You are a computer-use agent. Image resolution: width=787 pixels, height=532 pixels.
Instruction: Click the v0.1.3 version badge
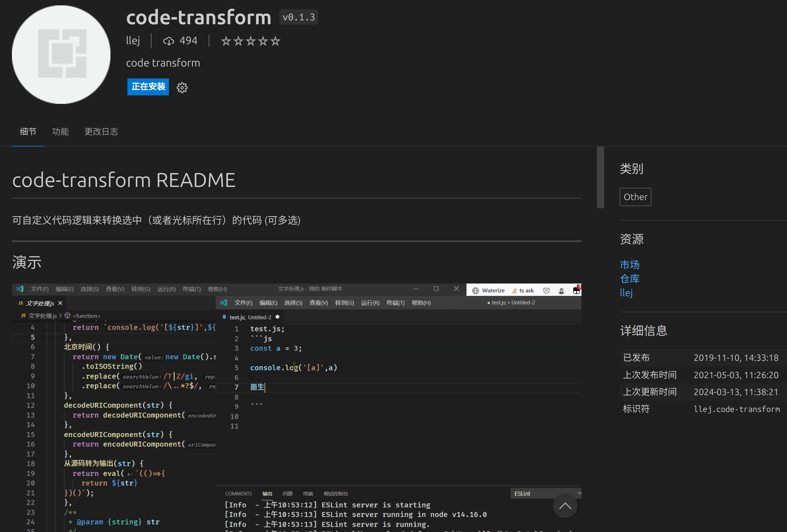[299, 17]
